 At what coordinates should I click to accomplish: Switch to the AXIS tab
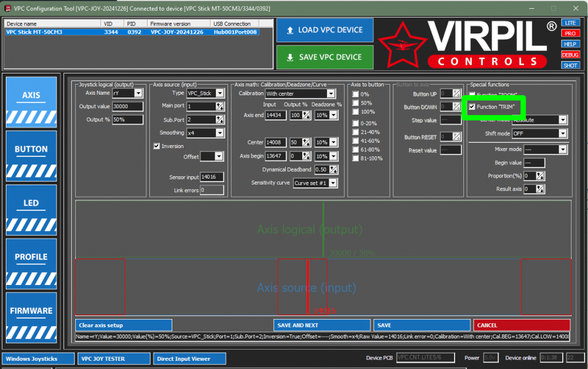click(x=31, y=102)
